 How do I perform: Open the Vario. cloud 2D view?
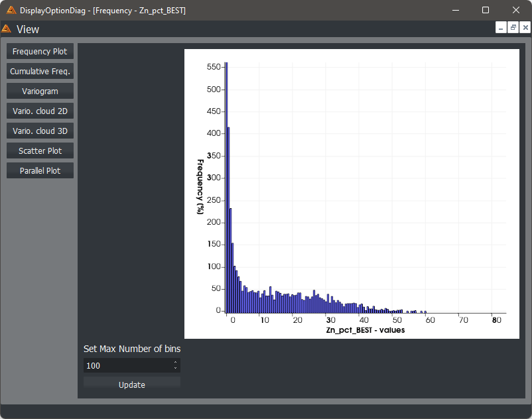tap(40, 111)
